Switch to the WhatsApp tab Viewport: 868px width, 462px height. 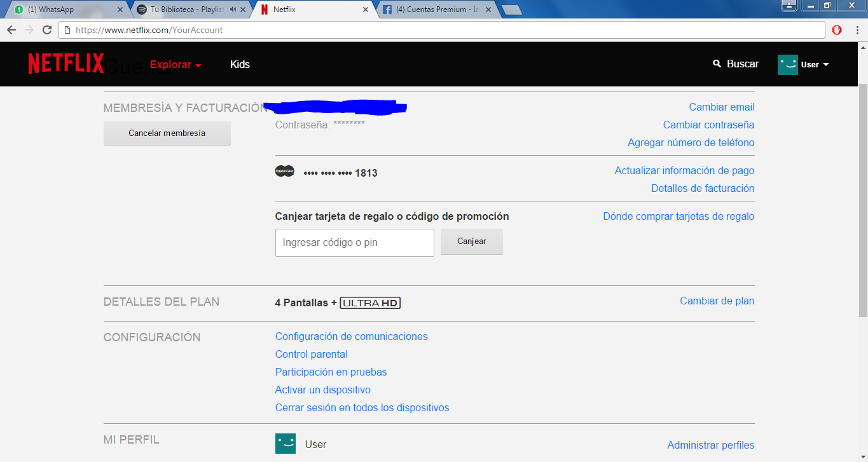(x=67, y=10)
